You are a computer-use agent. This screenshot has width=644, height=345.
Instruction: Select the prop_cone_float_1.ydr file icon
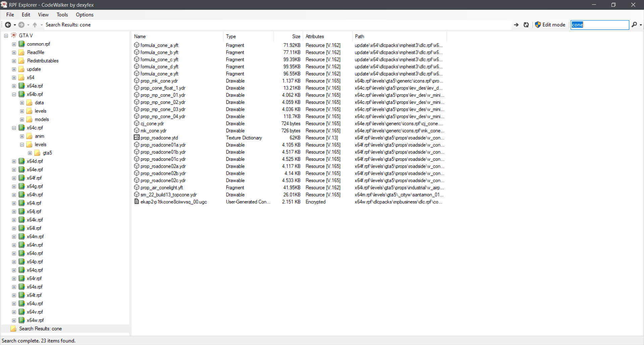click(x=137, y=87)
